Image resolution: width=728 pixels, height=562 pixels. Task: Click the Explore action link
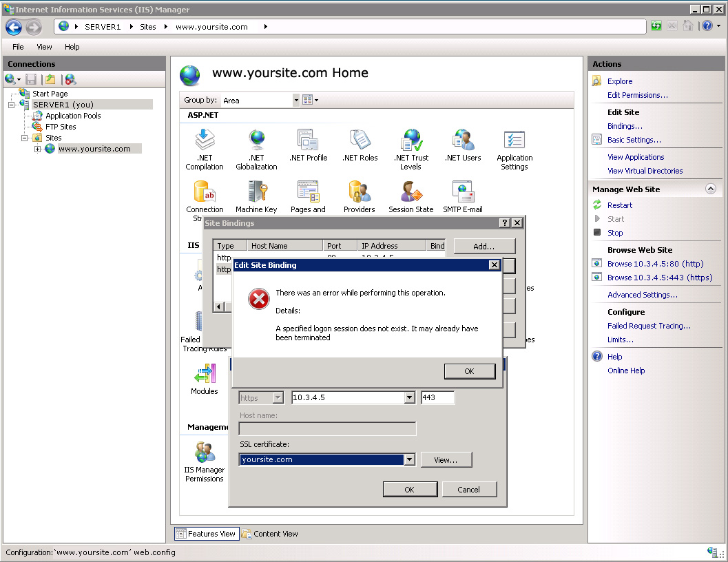tap(620, 81)
